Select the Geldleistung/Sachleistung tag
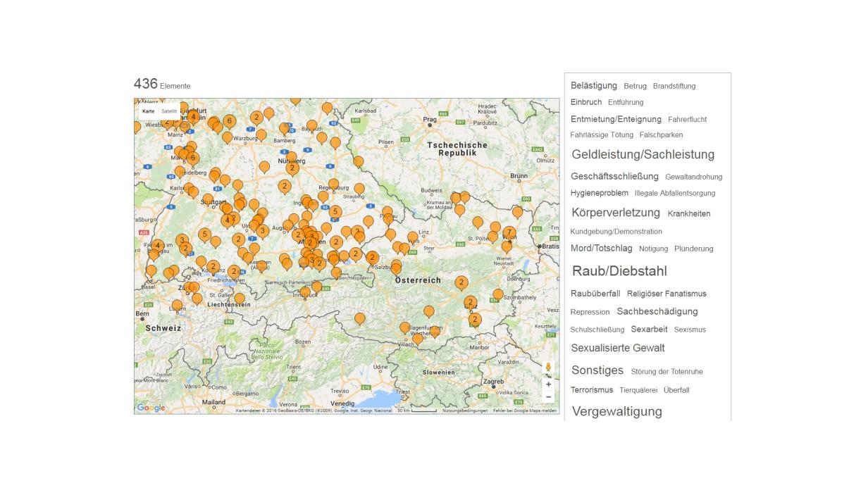The width and height of the screenshot is (868, 488). pyautogui.click(x=643, y=154)
